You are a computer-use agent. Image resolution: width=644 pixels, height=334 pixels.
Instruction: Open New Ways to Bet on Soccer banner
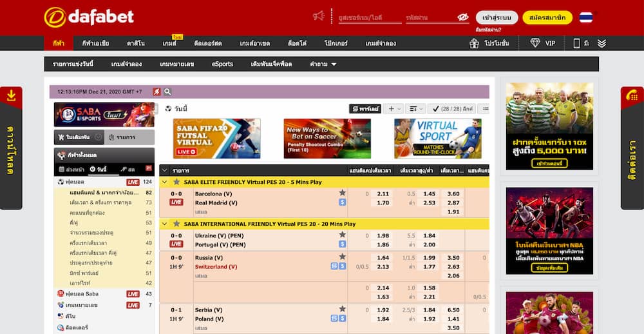tap(327, 139)
